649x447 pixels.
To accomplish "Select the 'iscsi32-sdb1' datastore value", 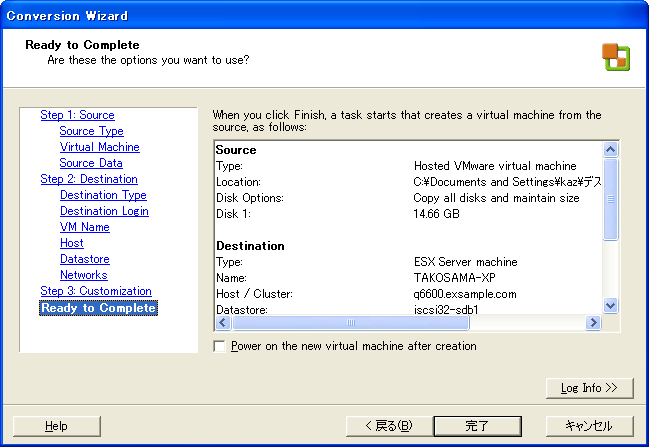I will pos(446,310).
